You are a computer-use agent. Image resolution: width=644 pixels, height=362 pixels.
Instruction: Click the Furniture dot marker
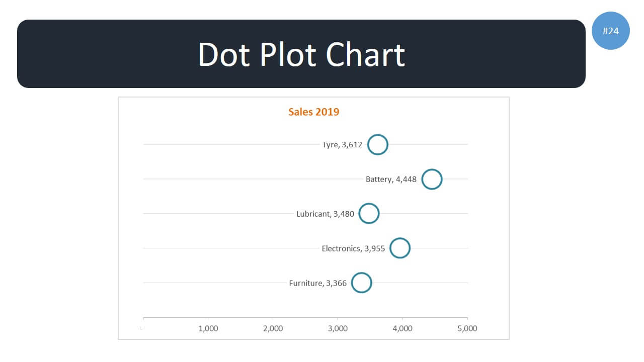pos(361,283)
